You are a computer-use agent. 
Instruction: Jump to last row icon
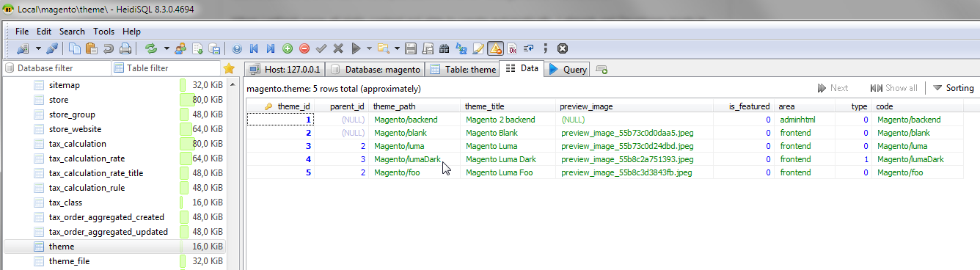tap(271, 48)
